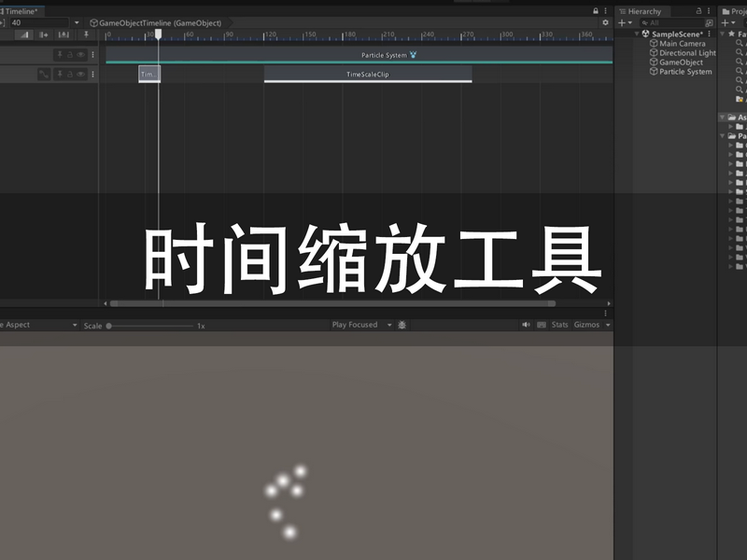Viewport: 747px width, 560px height.
Task: Mute TimeScale track via eye icon
Action: pos(81,74)
